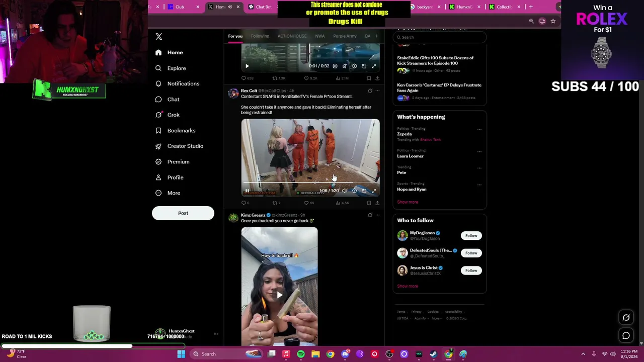
Task: Open Windows Start menu
Action: pyautogui.click(x=181, y=354)
